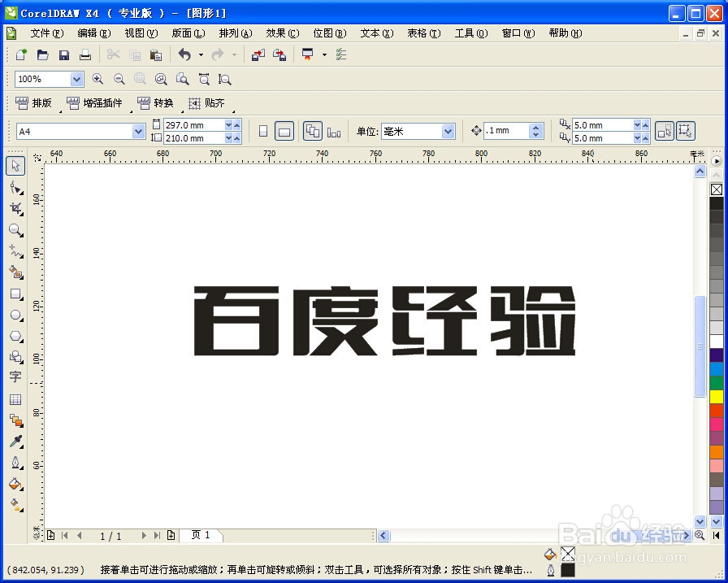Pick the yellow palette swatch
Image resolution: width=728 pixels, height=583 pixels.
tap(717, 397)
